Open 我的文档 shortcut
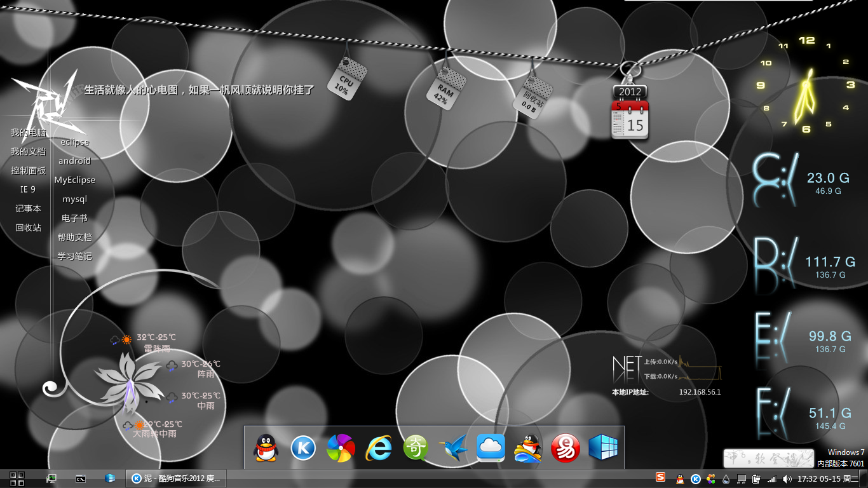 pyautogui.click(x=28, y=152)
